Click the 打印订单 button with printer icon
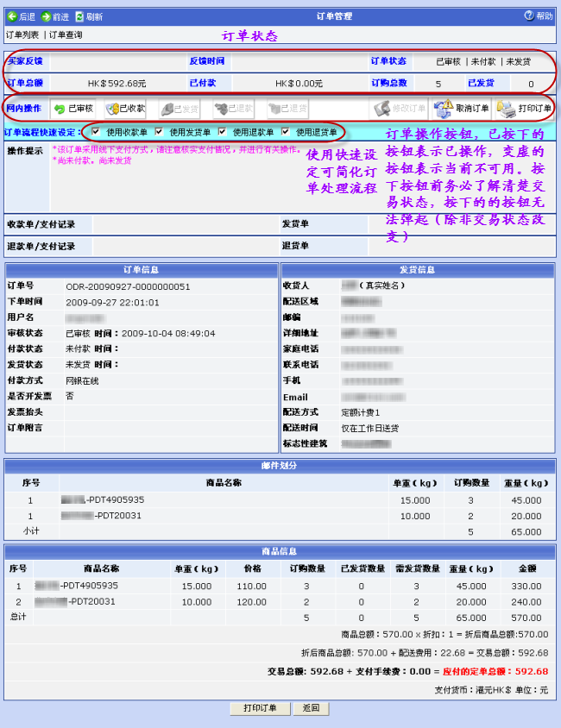561x728 pixels. click(525, 109)
